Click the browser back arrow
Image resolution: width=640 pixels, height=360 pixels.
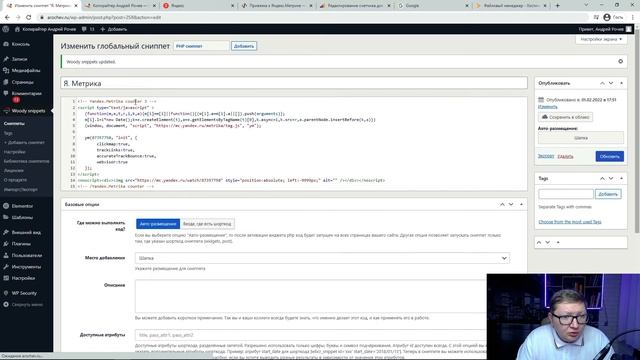tap(7, 17)
